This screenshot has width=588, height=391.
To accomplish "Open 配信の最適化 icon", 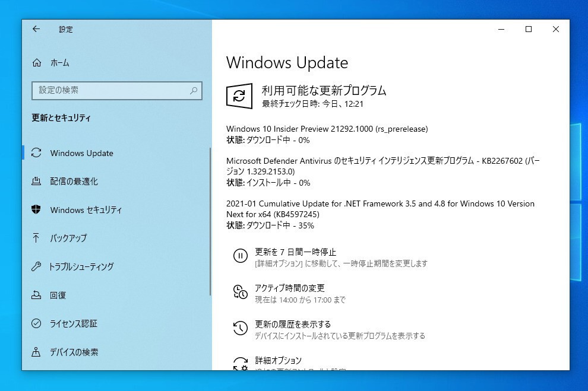I will point(36,182).
